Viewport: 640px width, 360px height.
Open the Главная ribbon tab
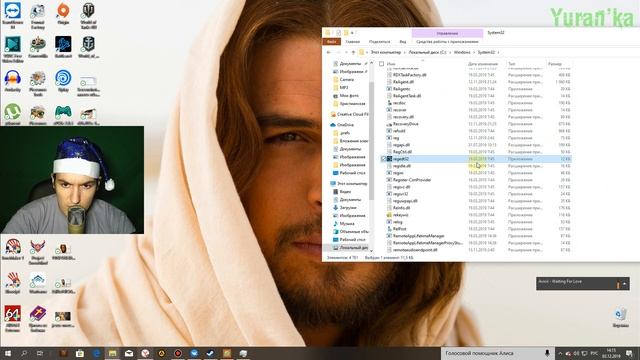coord(353,42)
